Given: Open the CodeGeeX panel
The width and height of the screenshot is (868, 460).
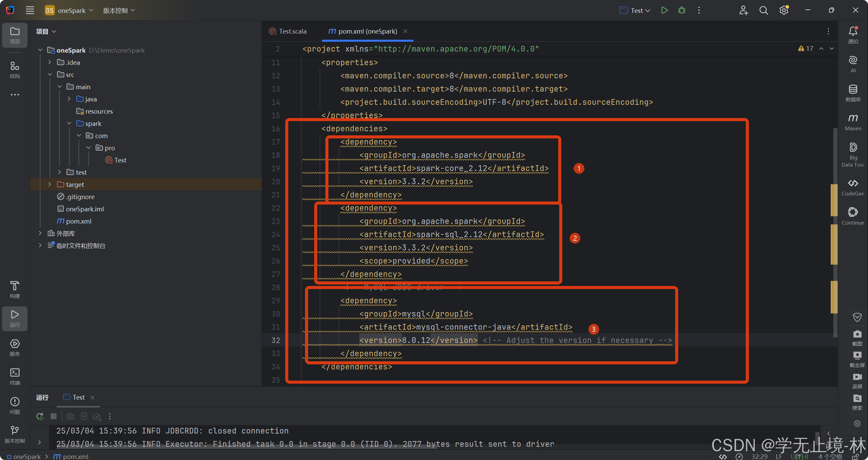Looking at the screenshot, I should tap(853, 187).
